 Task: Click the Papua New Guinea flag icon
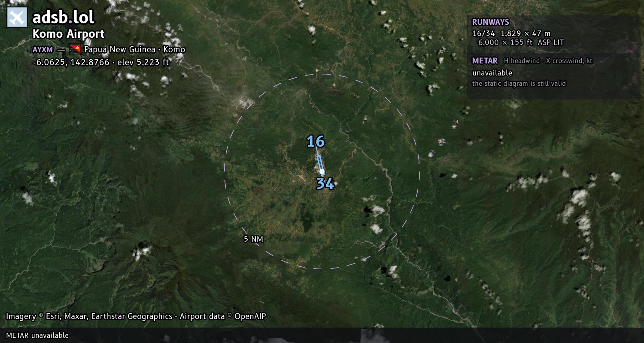[x=75, y=49]
